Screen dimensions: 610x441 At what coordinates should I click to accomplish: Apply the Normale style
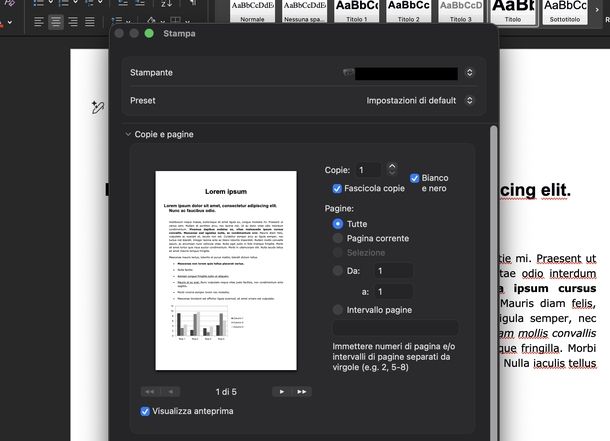[252, 12]
